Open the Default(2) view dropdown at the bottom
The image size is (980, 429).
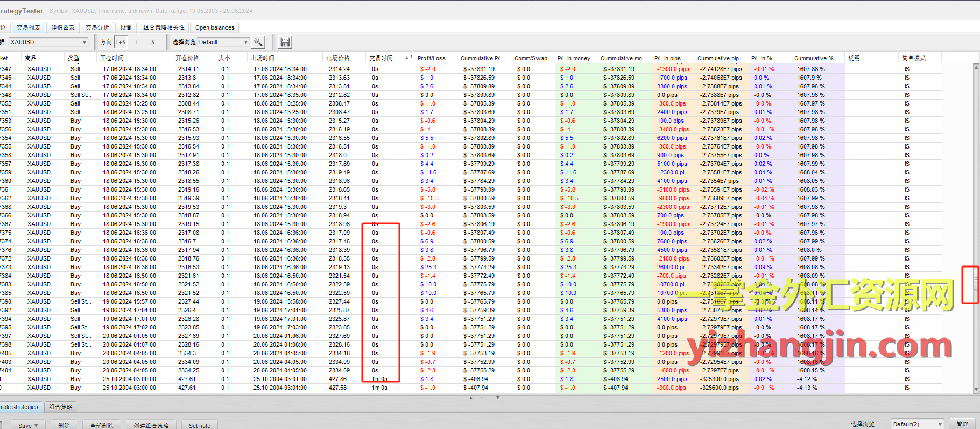tap(917, 424)
